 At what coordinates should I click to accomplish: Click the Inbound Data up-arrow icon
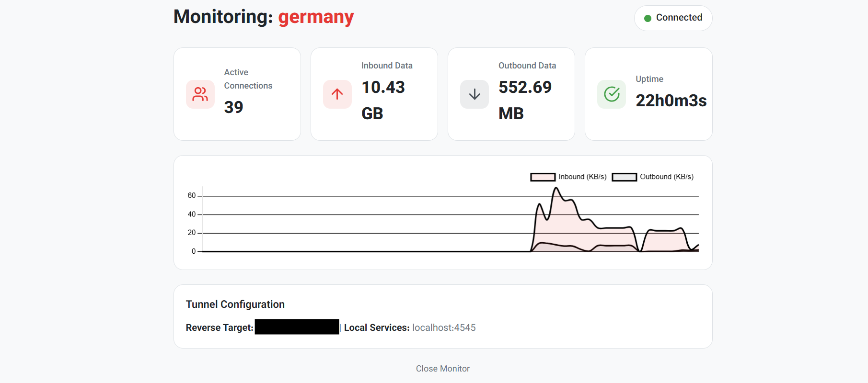[x=337, y=94]
